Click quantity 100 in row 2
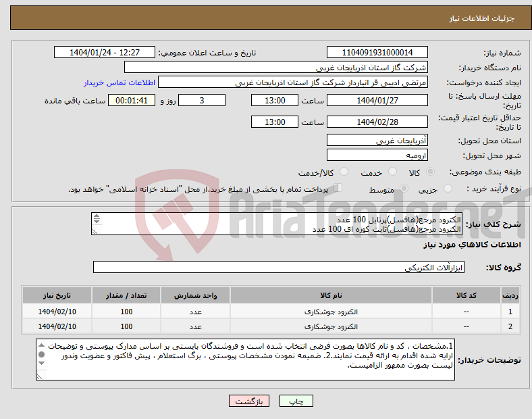Viewport: 532px width, 419px height. coord(126,326)
